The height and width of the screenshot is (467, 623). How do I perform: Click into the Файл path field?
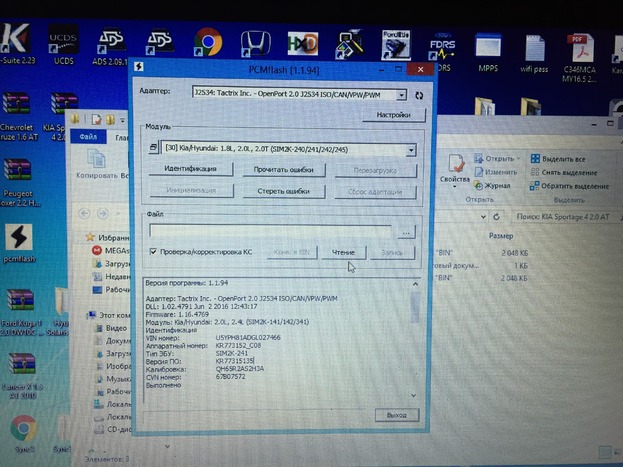point(272,232)
